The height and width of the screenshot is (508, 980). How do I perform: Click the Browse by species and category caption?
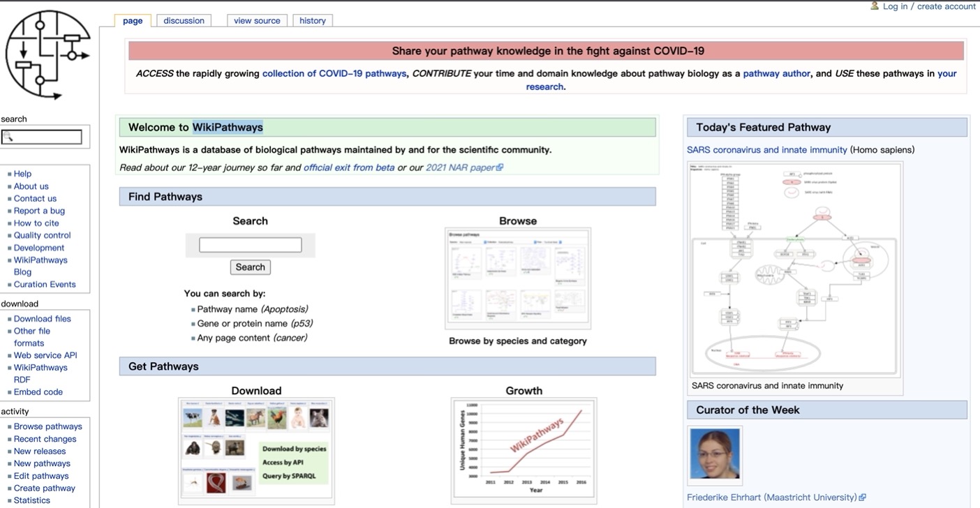(518, 341)
